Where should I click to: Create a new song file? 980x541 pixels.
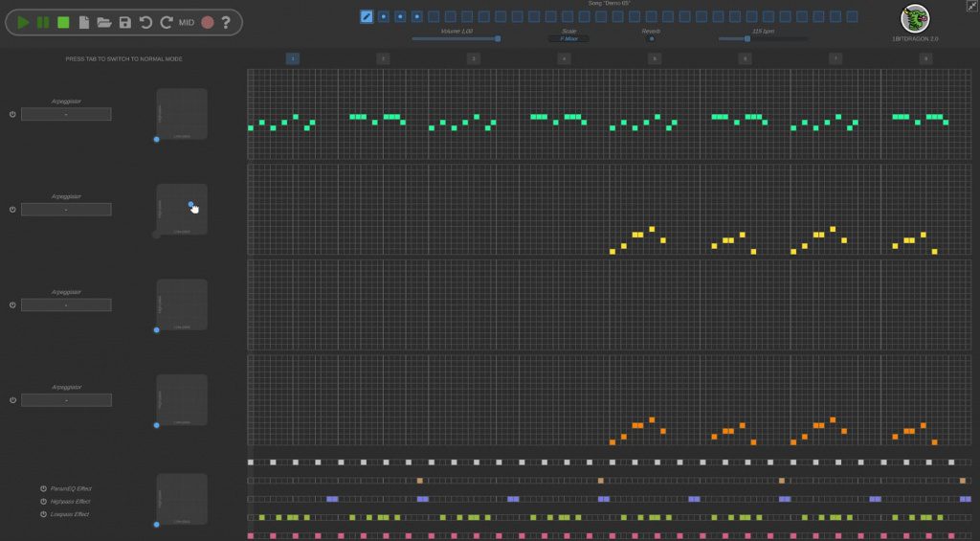(84, 22)
